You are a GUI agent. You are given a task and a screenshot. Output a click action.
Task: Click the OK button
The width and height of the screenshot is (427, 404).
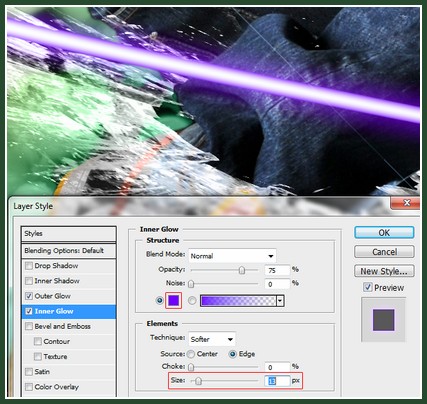384,233
